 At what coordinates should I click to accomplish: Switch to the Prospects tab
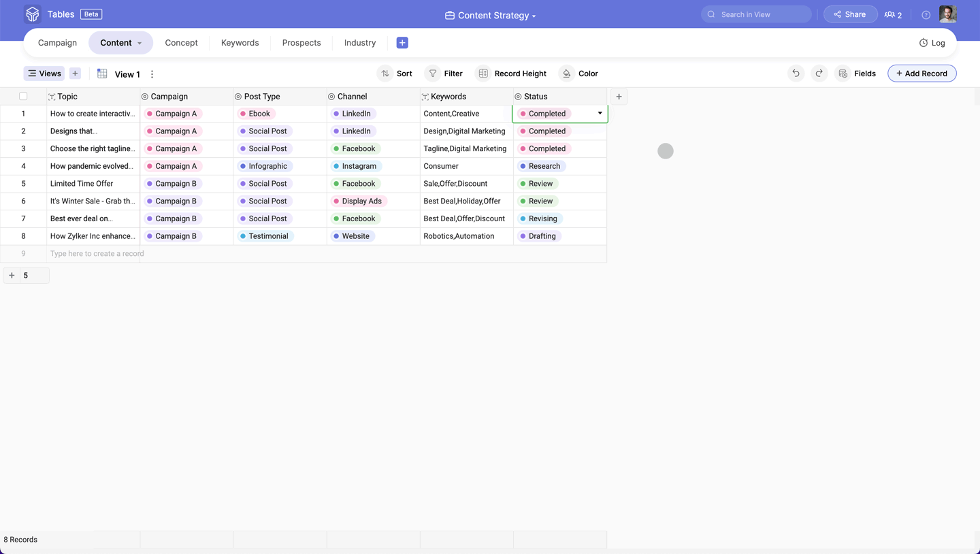point(301,43)
